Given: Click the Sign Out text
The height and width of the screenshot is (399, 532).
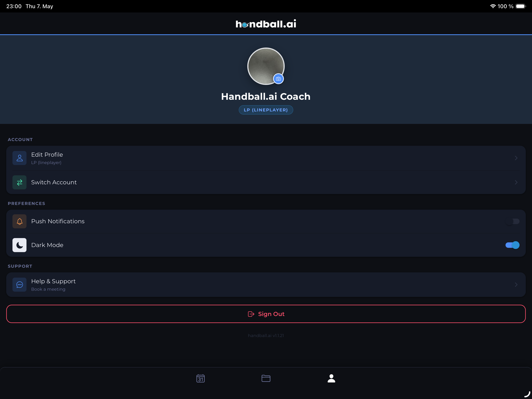Looking at the screenshot, I should [x=271, y=314].
